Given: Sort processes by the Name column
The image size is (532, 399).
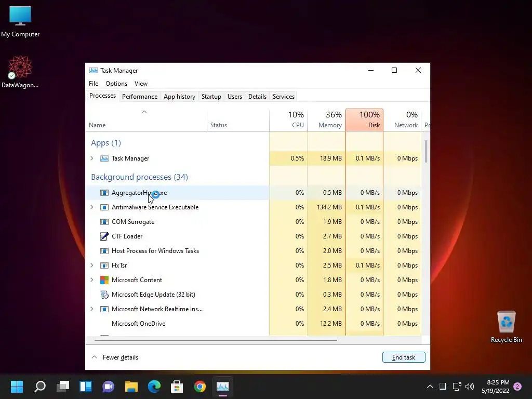Looking at the screenshot, I should click(146, 120).
